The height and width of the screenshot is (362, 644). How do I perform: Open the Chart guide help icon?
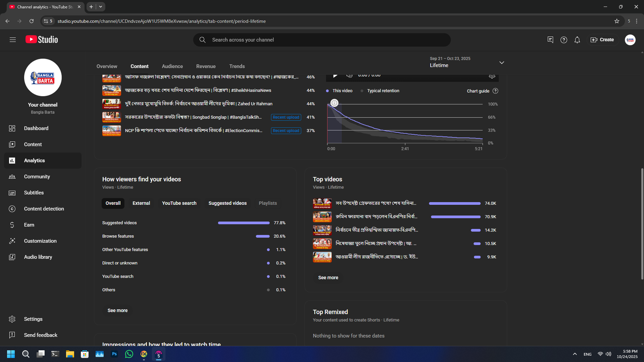[x=495, y=91]
